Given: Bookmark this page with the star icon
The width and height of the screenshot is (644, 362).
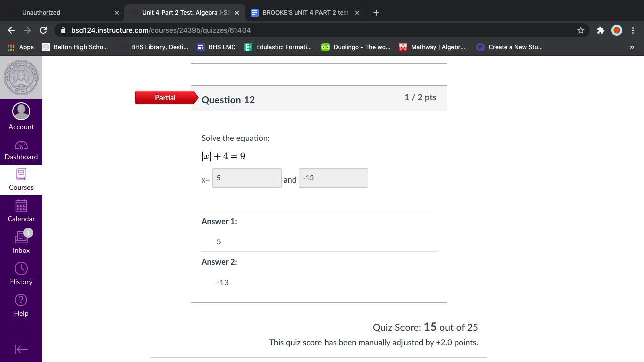Looking at the screenshot, I should click(581, 30).
